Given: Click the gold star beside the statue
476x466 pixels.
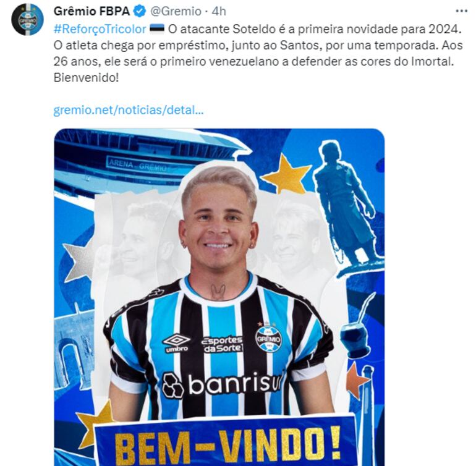Looking at the screenshot, I should click(x=286, y=174).
